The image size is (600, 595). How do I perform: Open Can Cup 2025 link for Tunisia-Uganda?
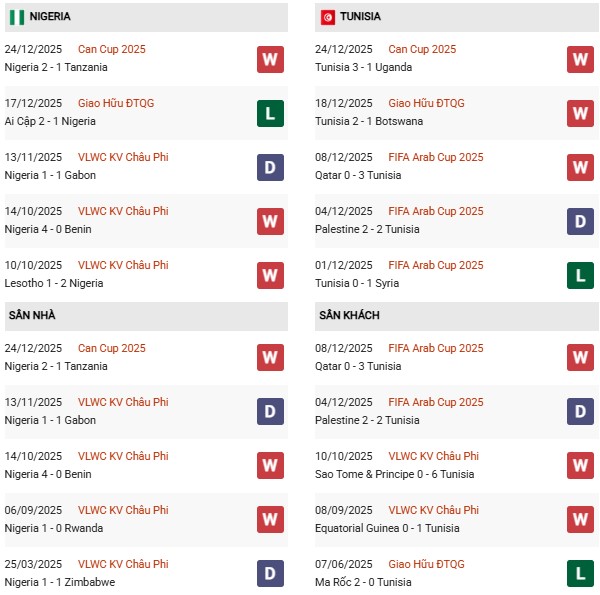[x=422, y=49]
